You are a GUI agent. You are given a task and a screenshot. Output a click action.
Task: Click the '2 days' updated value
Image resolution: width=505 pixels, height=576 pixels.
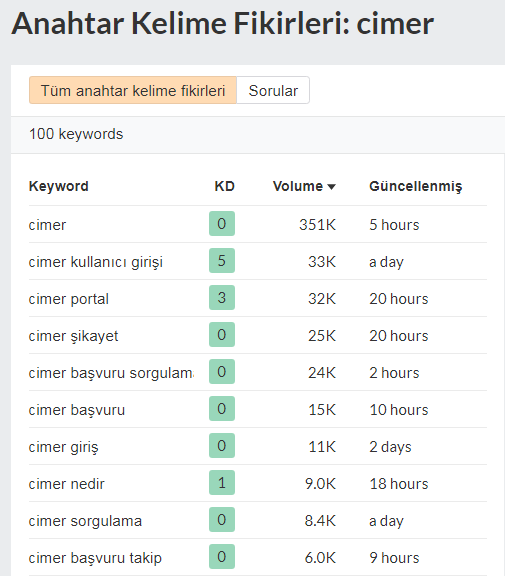pos(390,447)
